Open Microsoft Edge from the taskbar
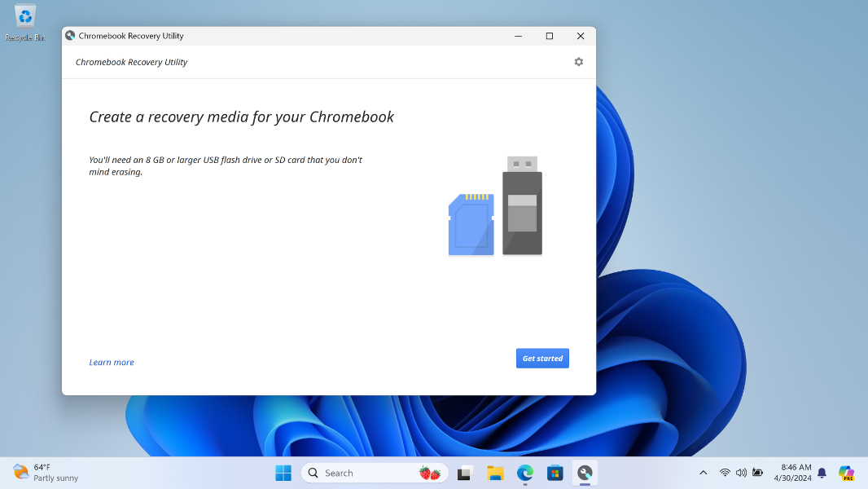868x489 pixels. pyautogui.click(x=525, y=473)
